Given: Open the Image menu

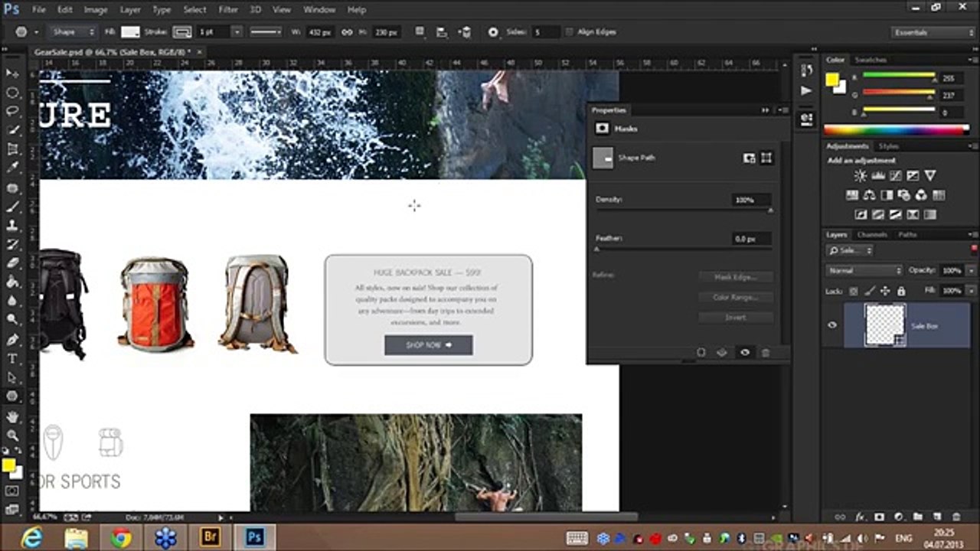Looking at the screenshot, I should coord(96,10).
